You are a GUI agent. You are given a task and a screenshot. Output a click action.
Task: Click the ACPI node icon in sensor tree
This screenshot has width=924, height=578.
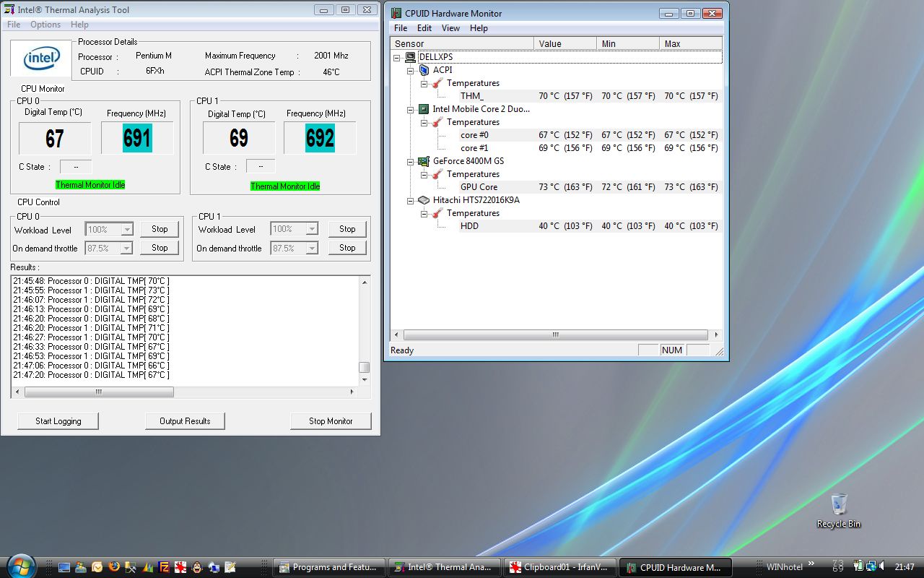[424, 70]
